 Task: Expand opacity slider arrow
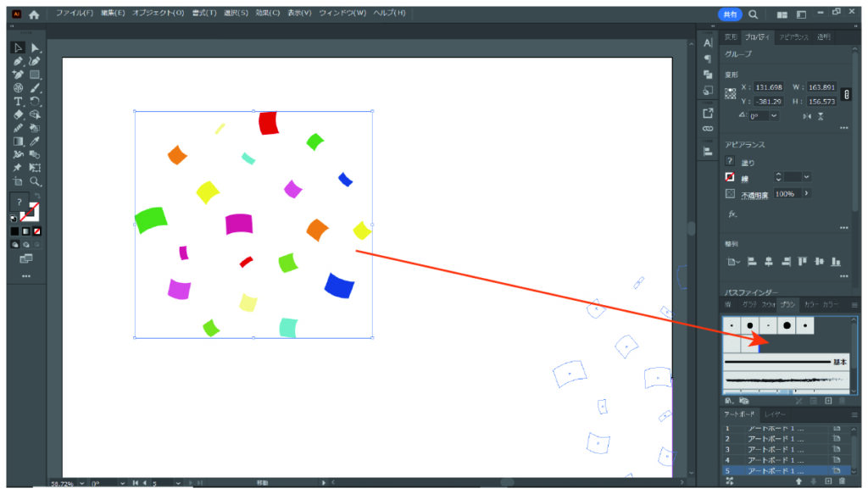click(807, 193)
